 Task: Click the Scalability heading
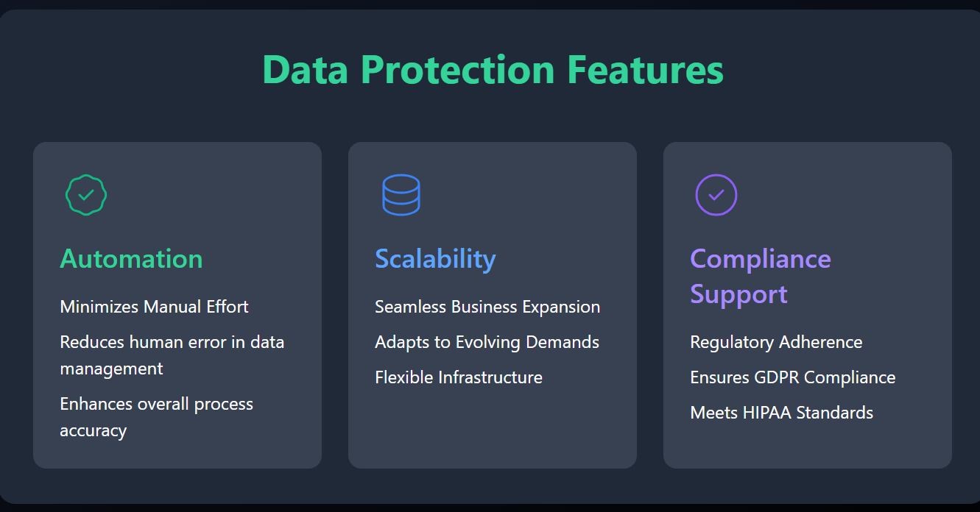[x=435, y=259]
